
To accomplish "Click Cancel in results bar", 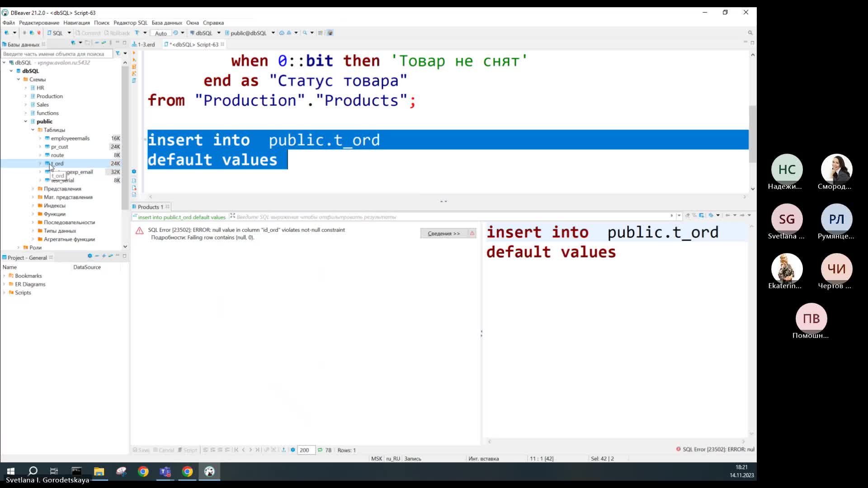I will click(164, 450).
